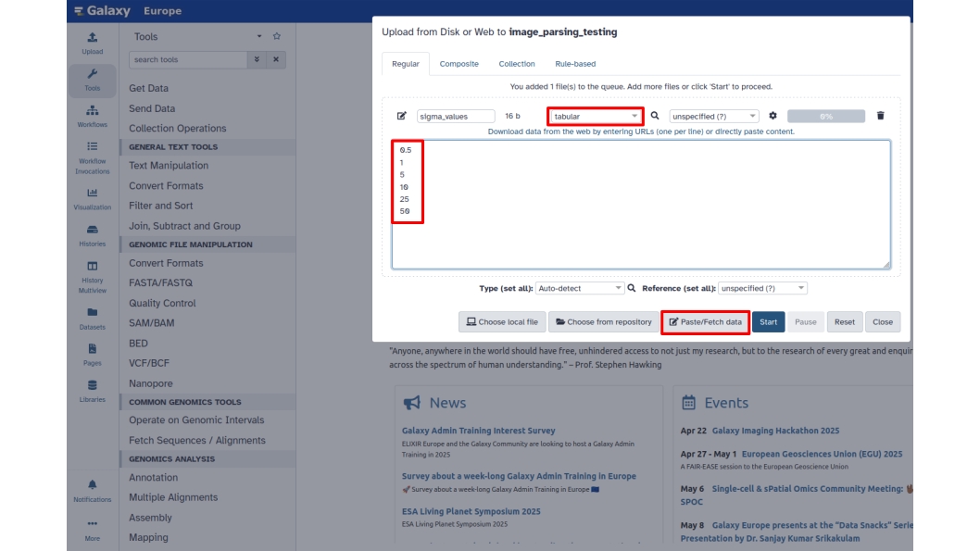Switch to the Regular tab
Image resolution: width=980 pixels, height=551 pixels.
click(x=406, y=64)
